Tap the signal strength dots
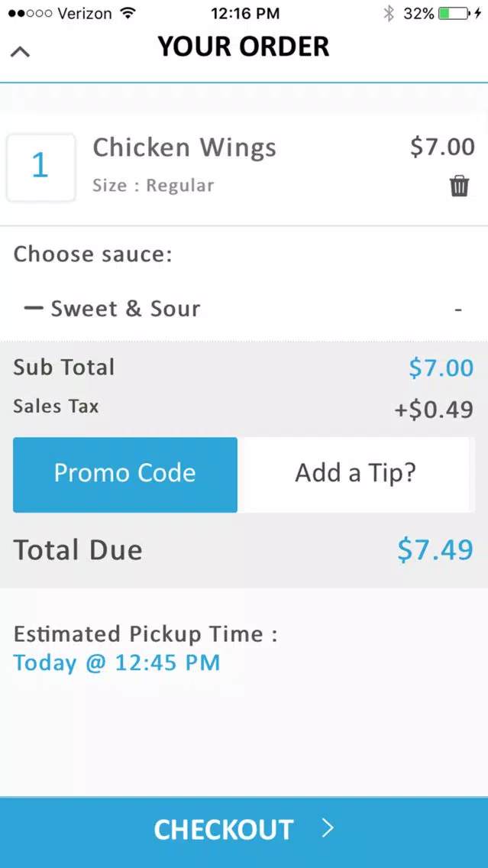This screenshot has height=868, width=488. click(31, 13)
